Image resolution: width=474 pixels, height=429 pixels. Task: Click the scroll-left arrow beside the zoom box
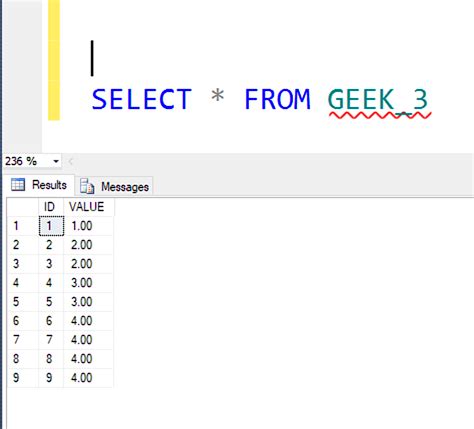tap(70, 162)
